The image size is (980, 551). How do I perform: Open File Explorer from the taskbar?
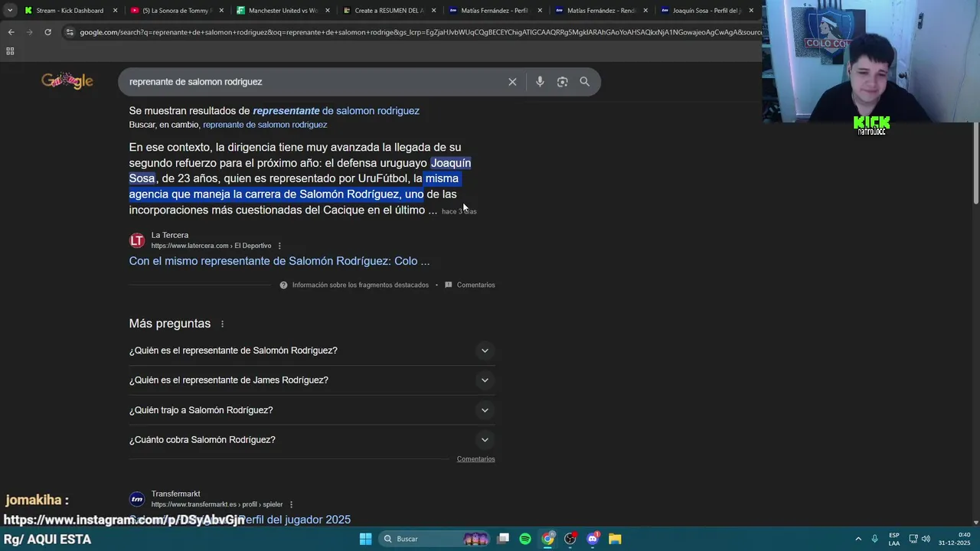click(615, 539)
